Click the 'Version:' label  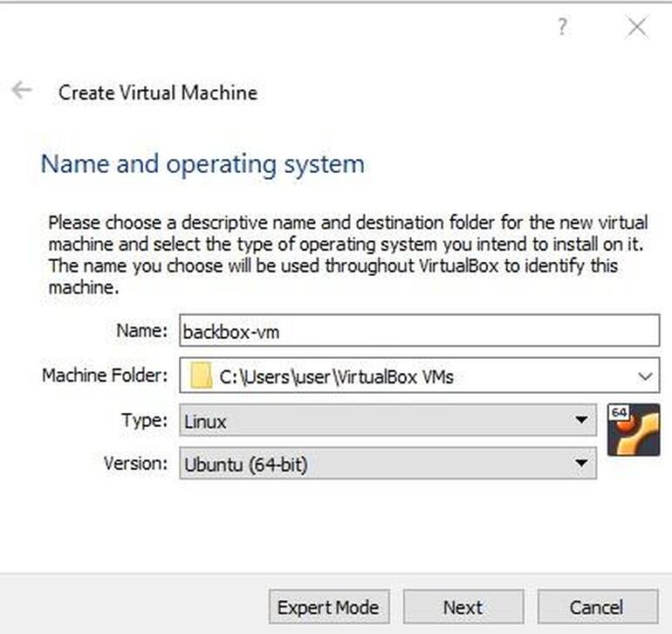(135, 464)
